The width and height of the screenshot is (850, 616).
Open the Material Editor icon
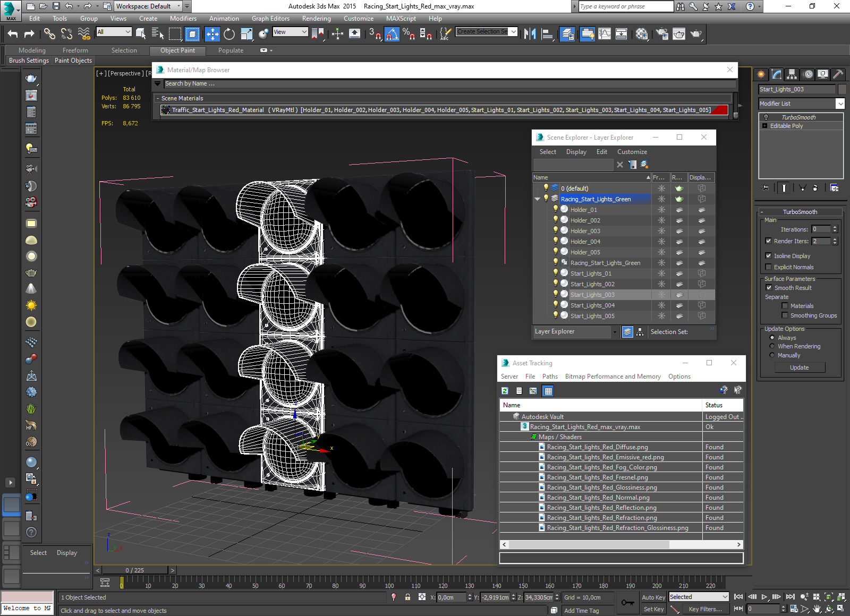pyautogui.click(x=642, y=34)
